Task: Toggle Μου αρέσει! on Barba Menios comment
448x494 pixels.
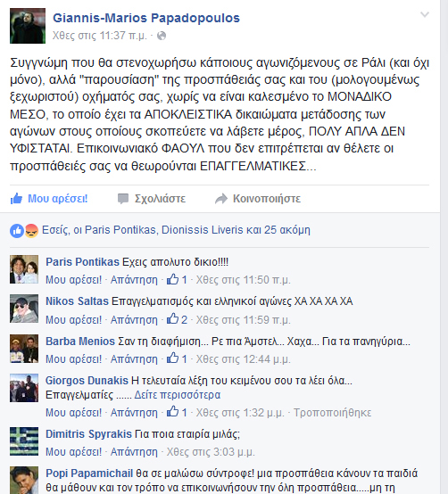Action: 73,358
